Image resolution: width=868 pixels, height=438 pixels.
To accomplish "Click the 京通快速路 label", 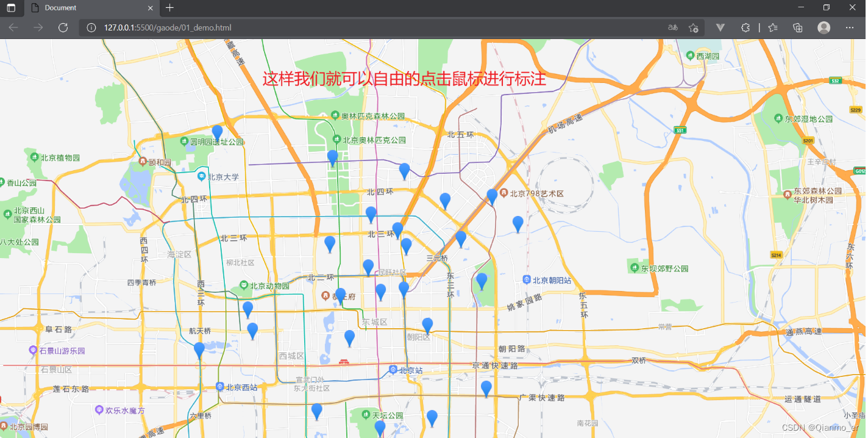I will [x=495, y=365].
